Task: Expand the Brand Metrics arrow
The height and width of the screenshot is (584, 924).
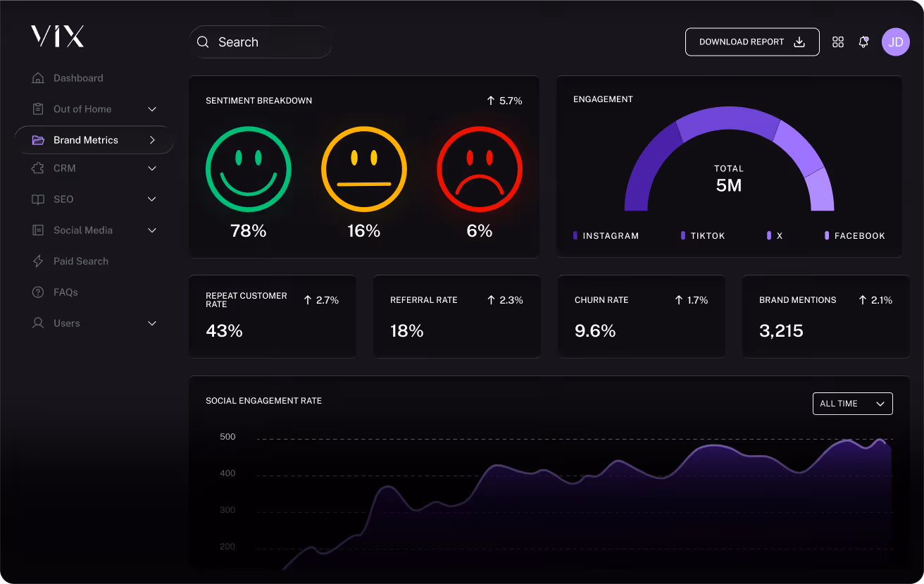Action: pyautogui.click(x=152, y=140)
